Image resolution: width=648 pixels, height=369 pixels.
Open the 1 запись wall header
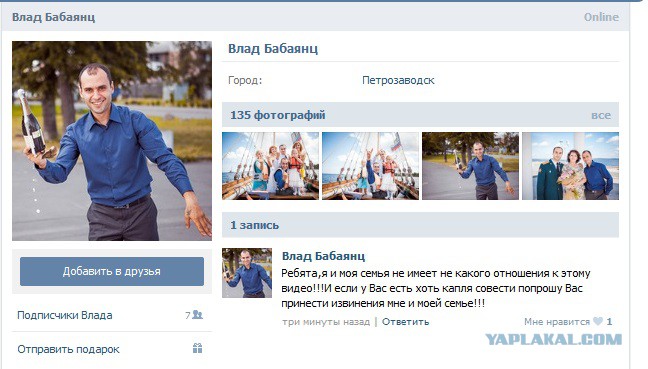pos(420,225)
